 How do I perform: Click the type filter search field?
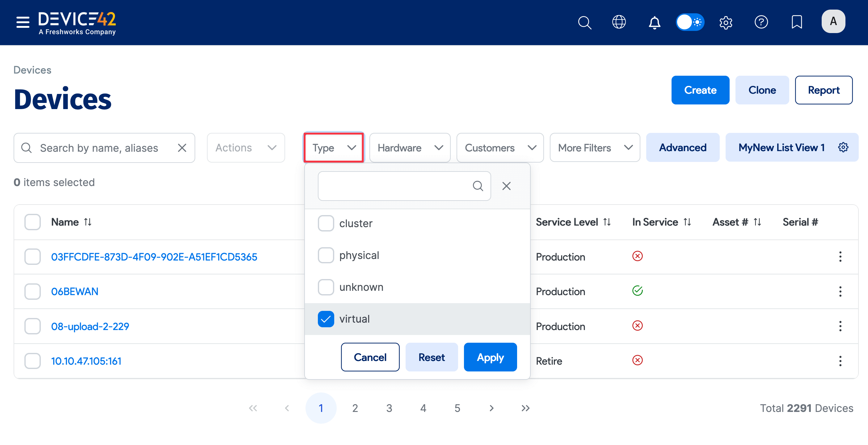[394, 186]
